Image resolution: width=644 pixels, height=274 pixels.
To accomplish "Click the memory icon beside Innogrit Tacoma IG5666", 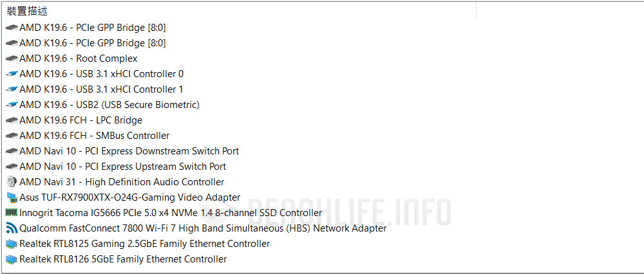I will click(11, 213).
